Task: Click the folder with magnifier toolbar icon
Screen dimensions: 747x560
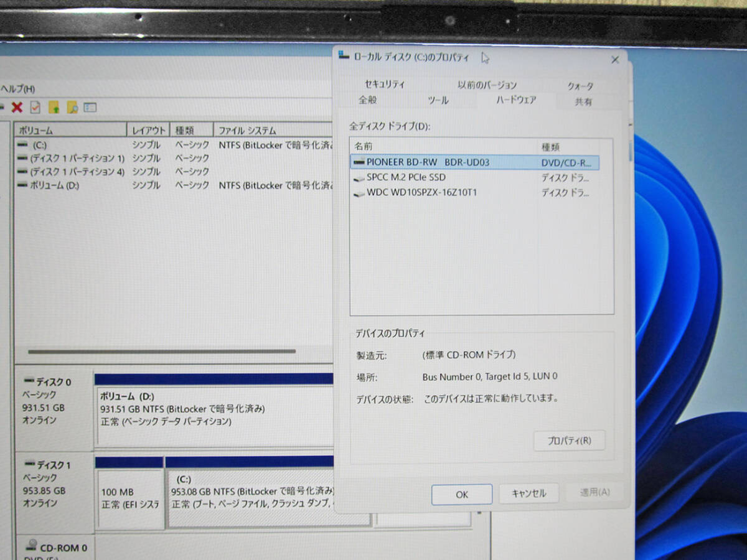Action: coord(72,108)
